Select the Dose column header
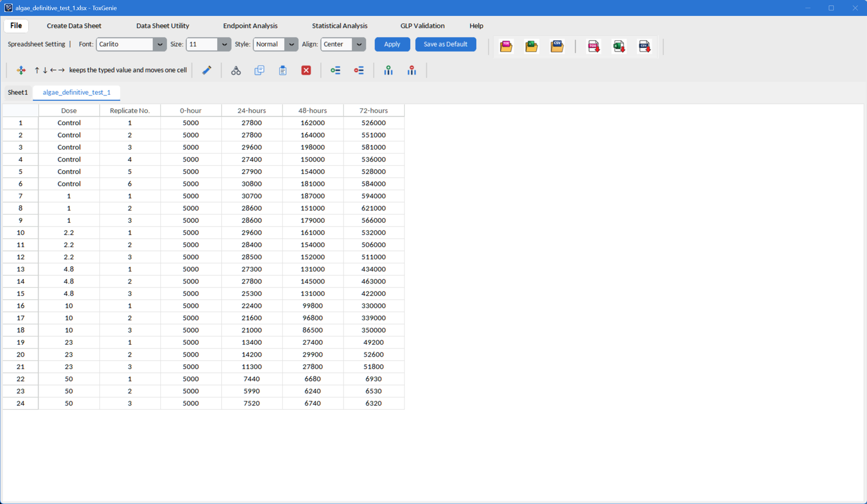The height and width of the screenshot is (504, 867). pos(69,111)
